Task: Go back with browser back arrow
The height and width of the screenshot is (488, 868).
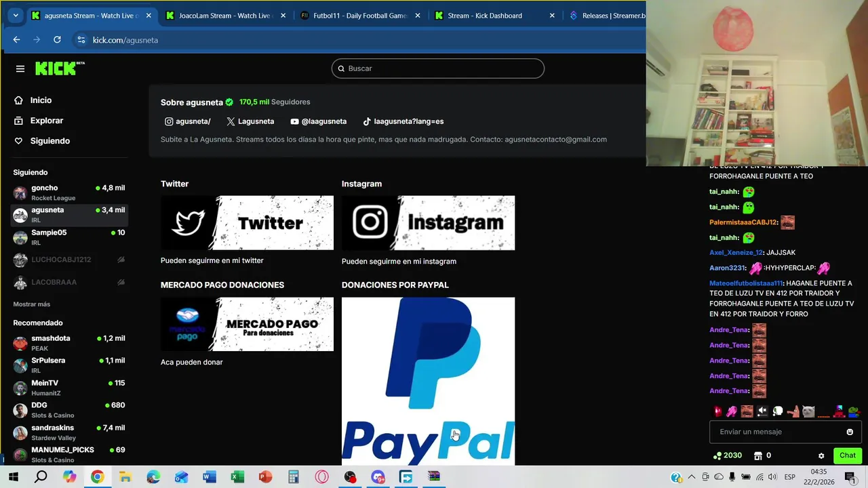Action: tap(16, 40)
